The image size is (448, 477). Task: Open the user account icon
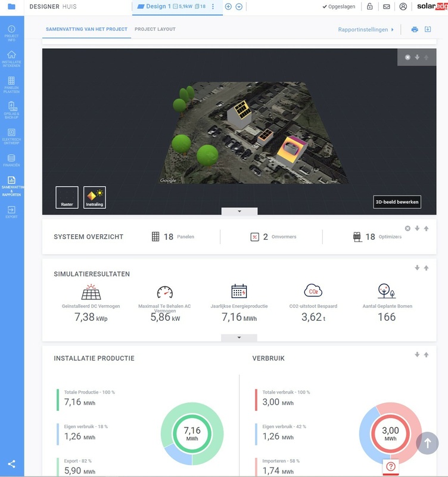[403, 7]
